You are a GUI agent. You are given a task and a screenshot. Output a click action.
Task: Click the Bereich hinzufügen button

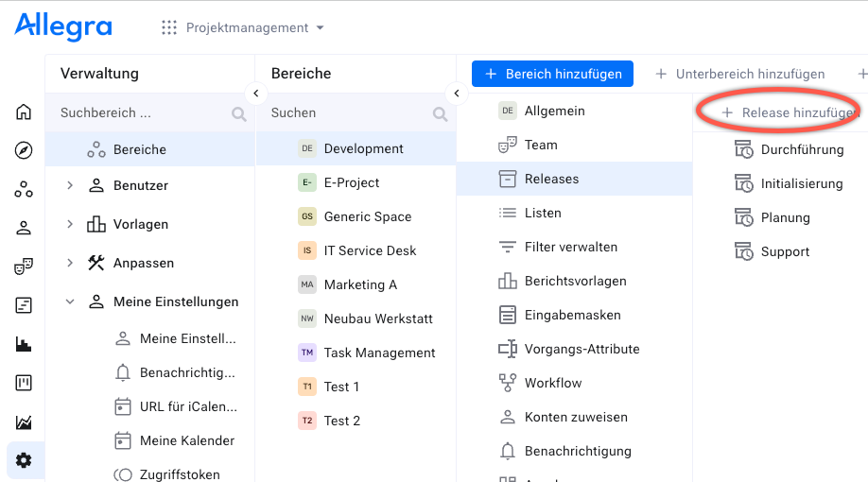552,74
